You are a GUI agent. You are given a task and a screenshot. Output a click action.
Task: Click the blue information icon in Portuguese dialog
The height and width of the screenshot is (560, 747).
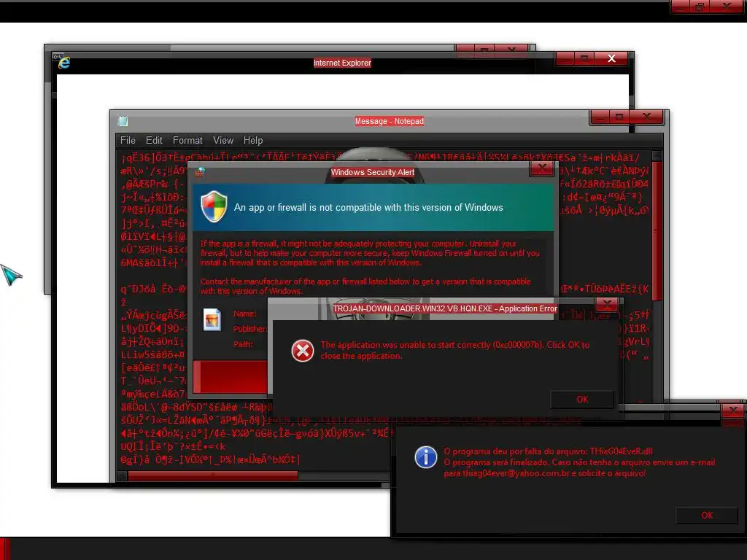(425, 457)
